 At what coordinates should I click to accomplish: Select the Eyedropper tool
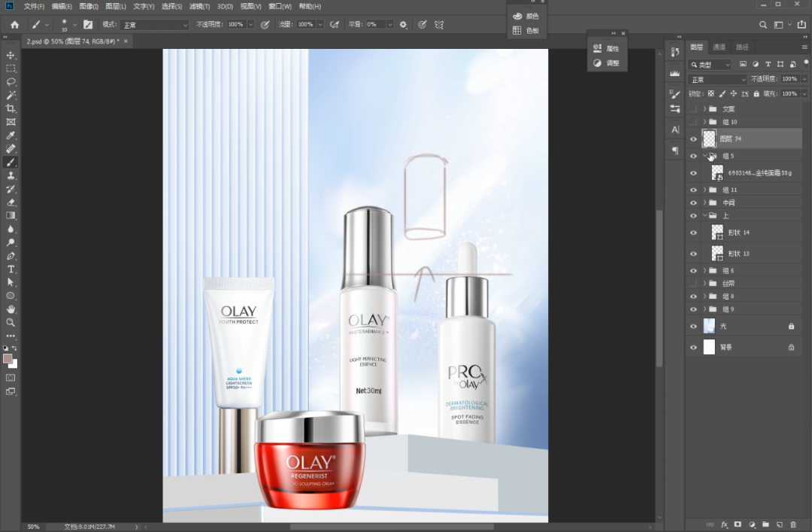point(11,135)
